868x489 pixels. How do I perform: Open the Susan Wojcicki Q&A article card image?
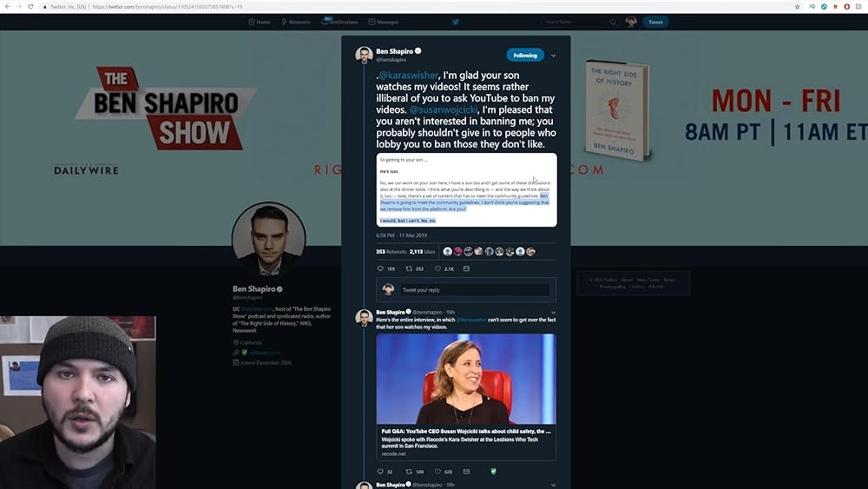point(466,380)
